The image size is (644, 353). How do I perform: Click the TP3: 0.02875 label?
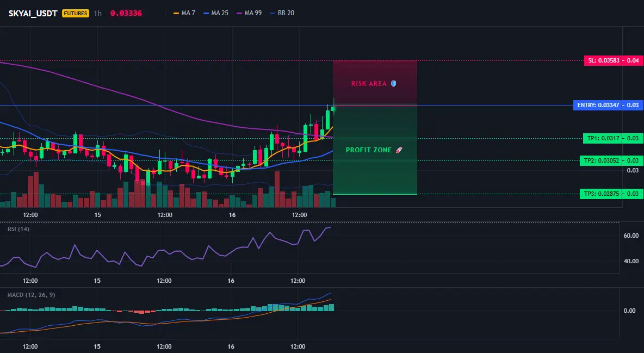coord(601,194)
